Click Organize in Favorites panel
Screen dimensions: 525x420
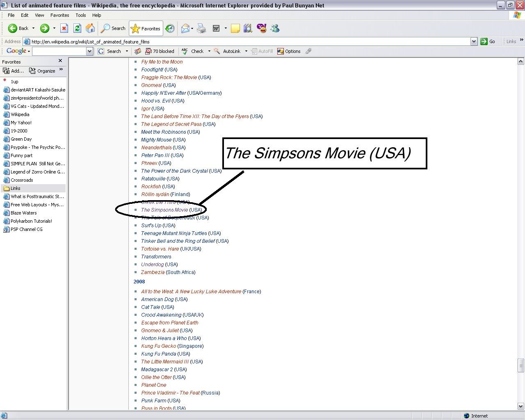(x=42, y=71)
